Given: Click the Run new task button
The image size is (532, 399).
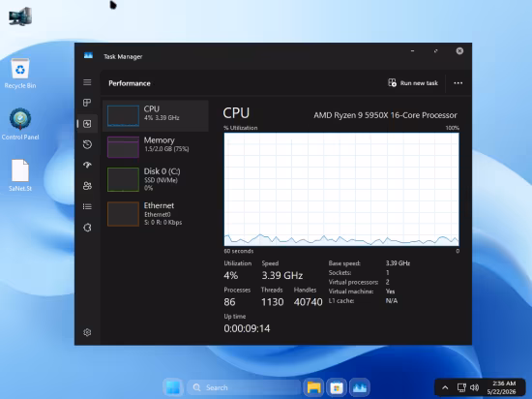Looking at the screenshot, I should [x=413, y=83].
